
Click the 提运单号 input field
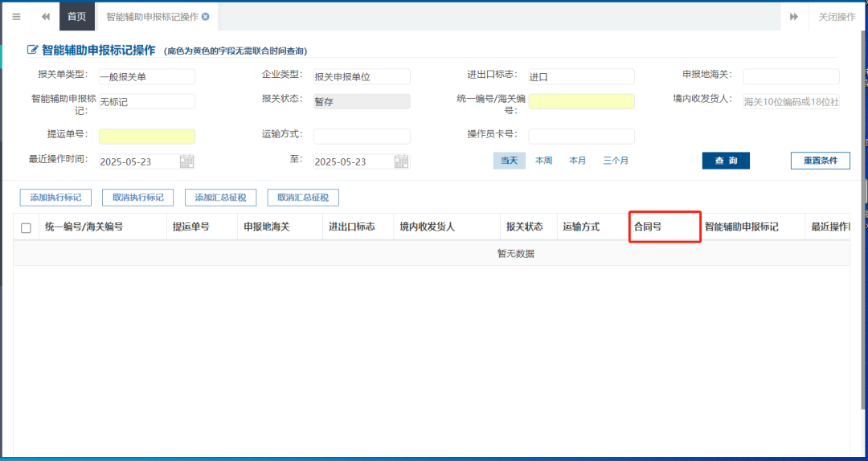coord(146,137)
